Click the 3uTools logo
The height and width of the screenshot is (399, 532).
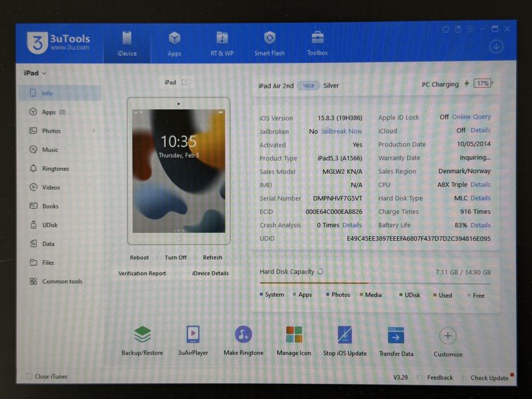(59, 43)
